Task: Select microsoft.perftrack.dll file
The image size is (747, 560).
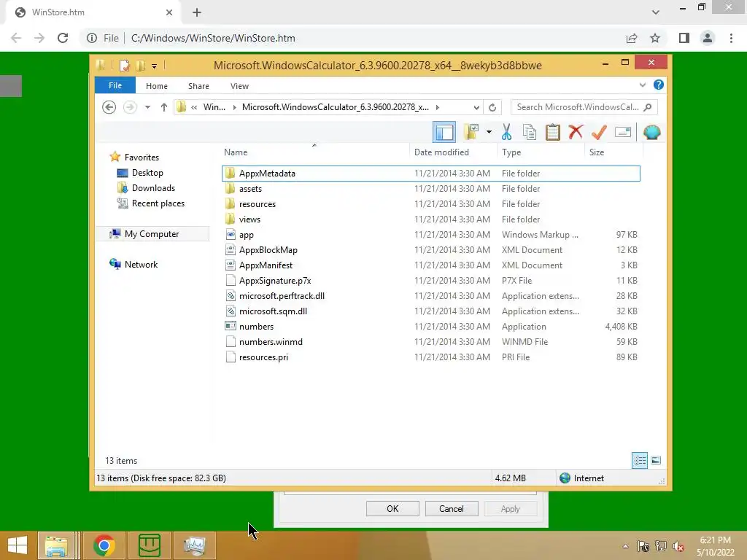Action: click(430, 296)
